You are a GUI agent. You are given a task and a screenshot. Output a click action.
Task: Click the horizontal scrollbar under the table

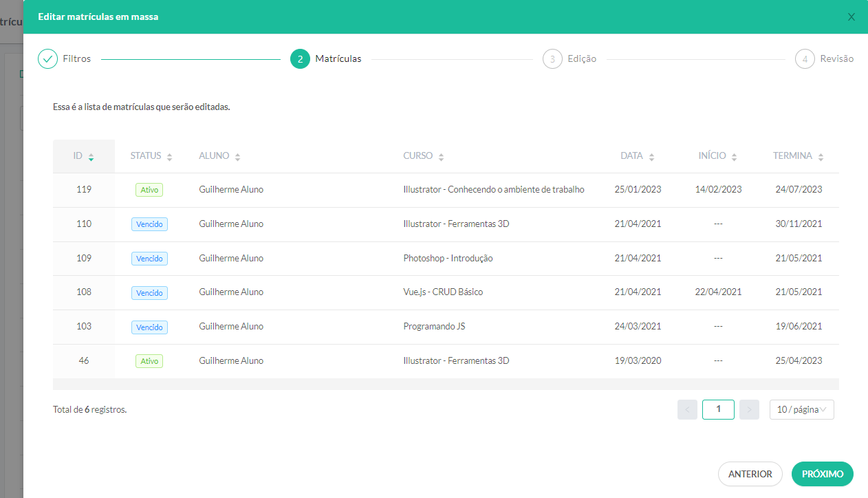446,384
